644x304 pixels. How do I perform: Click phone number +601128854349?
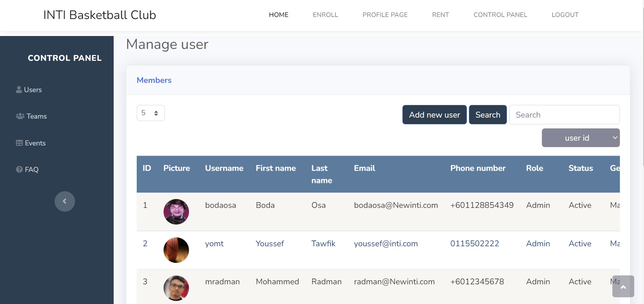[482, 205]
